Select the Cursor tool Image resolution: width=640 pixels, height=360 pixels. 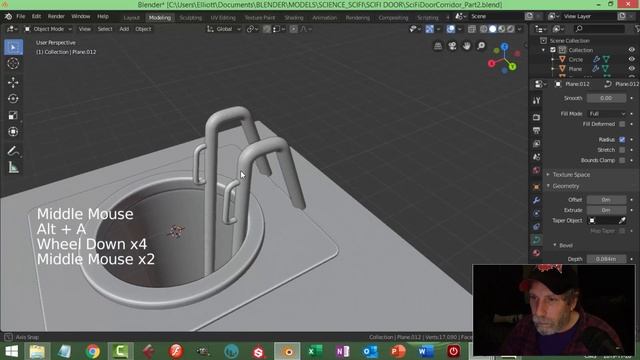(13, 64)
